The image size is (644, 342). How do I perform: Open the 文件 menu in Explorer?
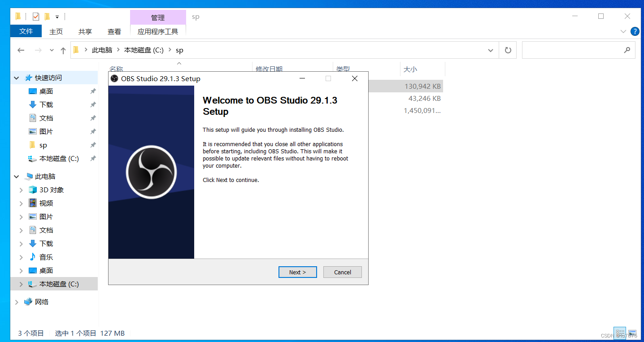26,31
